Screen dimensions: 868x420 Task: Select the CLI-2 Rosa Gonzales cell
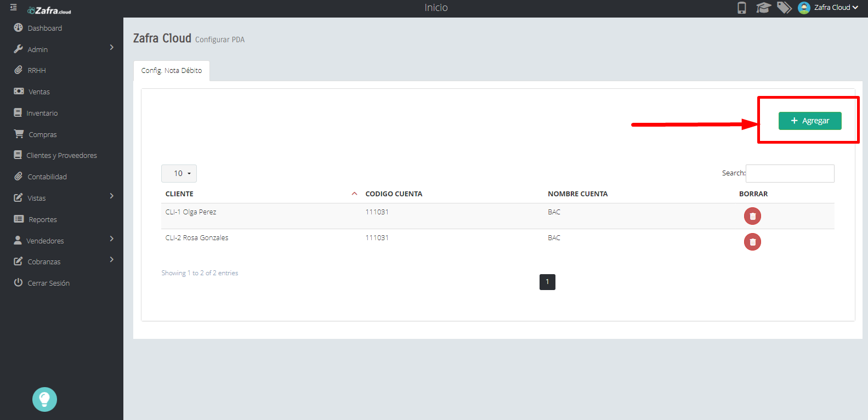click(197, 238)
